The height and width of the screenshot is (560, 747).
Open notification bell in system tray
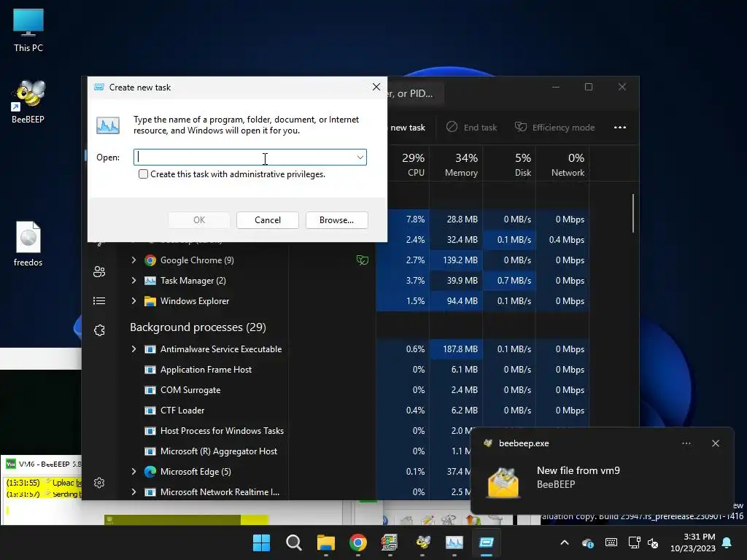(727, 542)
